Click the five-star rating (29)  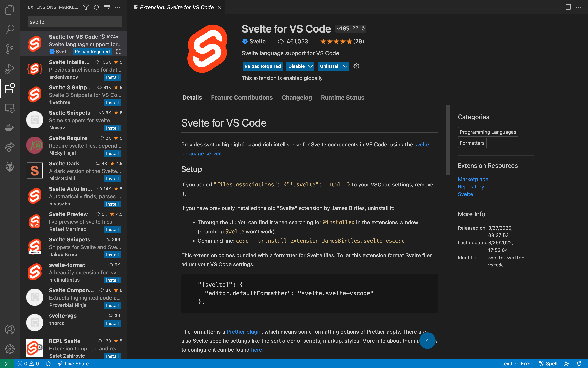[x=342, y=41]
